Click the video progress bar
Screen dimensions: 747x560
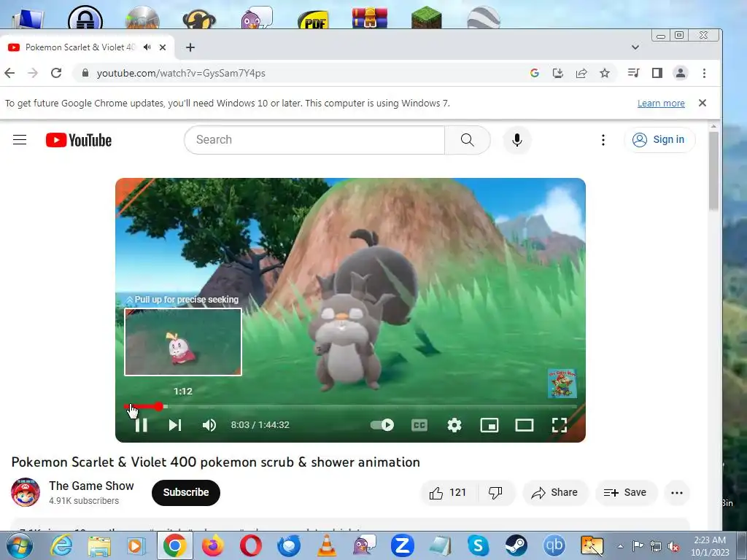(350, 407)
